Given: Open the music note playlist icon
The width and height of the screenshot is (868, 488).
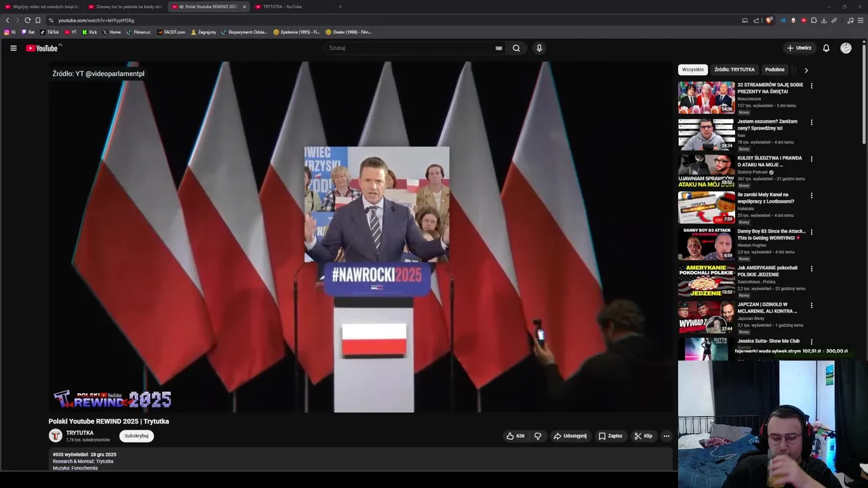Looking at the screenshot, I should [850, 20].
